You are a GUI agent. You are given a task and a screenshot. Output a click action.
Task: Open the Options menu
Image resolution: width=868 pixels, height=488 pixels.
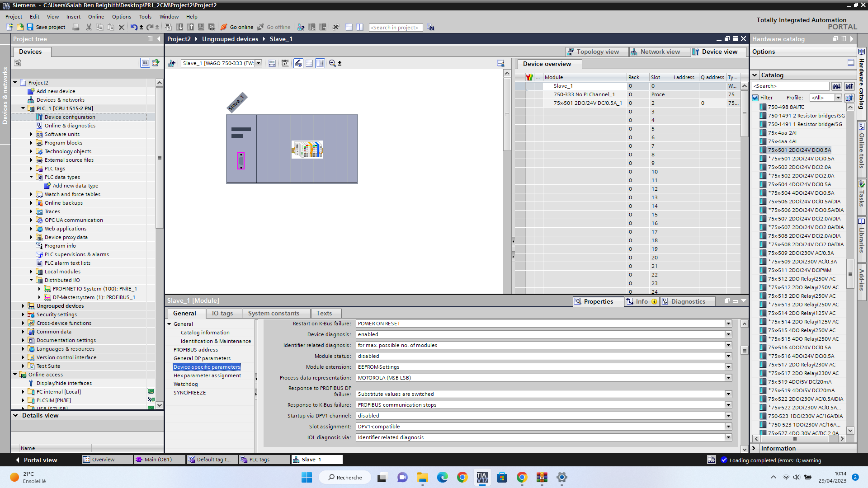[x=121, y=17]
